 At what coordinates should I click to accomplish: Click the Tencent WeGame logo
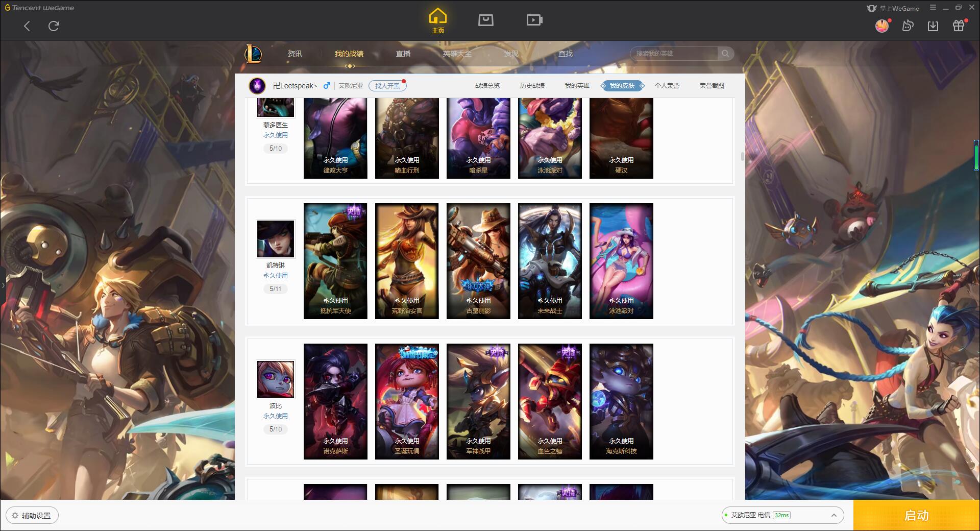tap(39, 8)
